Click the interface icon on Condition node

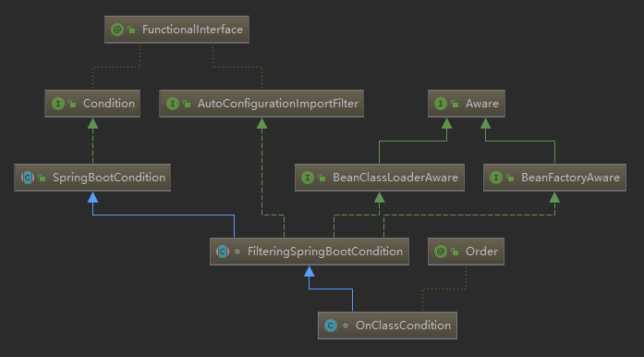pos(58,104)
